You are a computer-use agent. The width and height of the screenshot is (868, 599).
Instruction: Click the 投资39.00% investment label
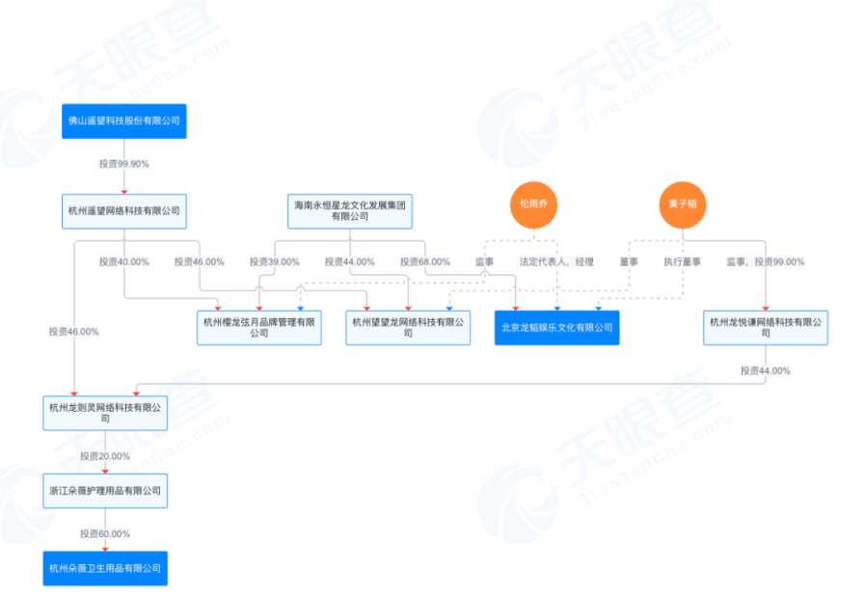coord(274,261)
